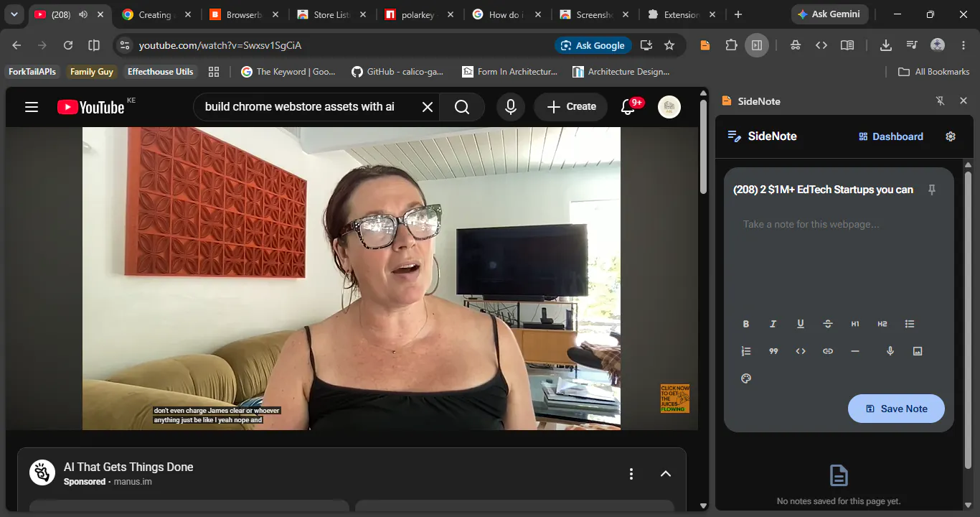Pin the current SideNote note

932,190
